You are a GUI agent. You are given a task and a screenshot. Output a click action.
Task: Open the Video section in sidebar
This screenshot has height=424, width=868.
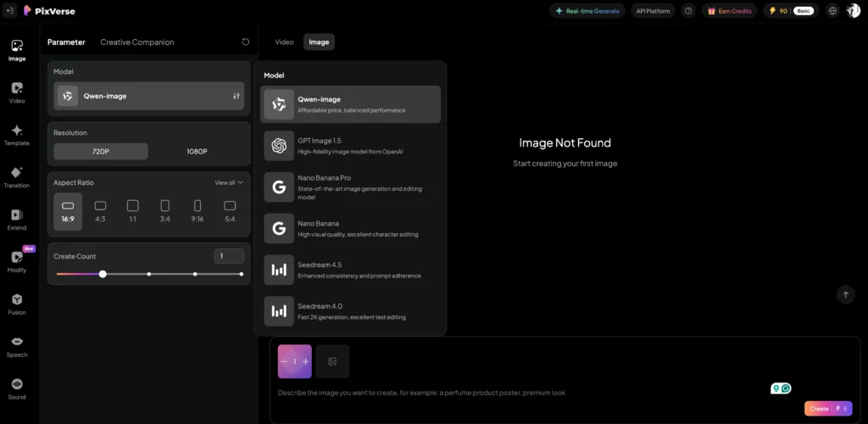17,92
